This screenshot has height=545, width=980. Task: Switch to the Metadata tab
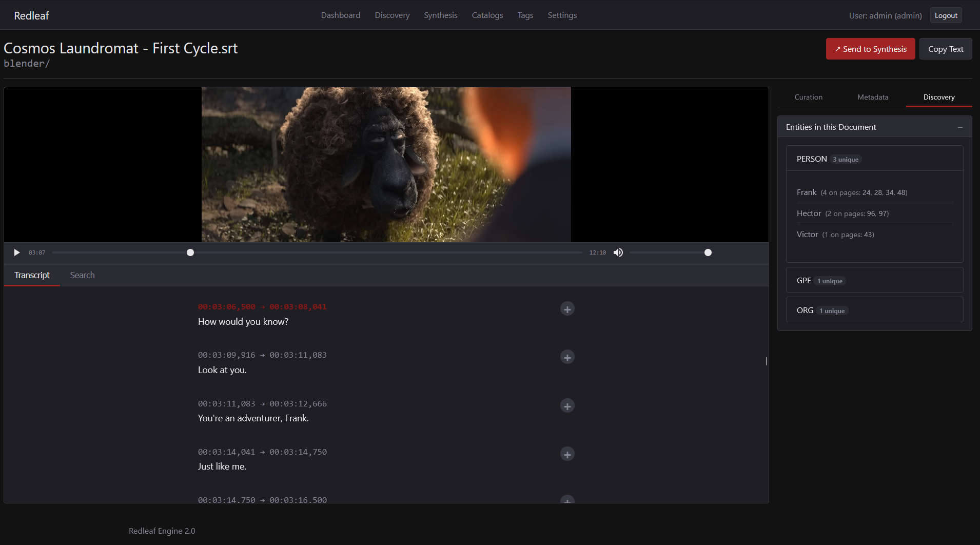click(872, 97)
